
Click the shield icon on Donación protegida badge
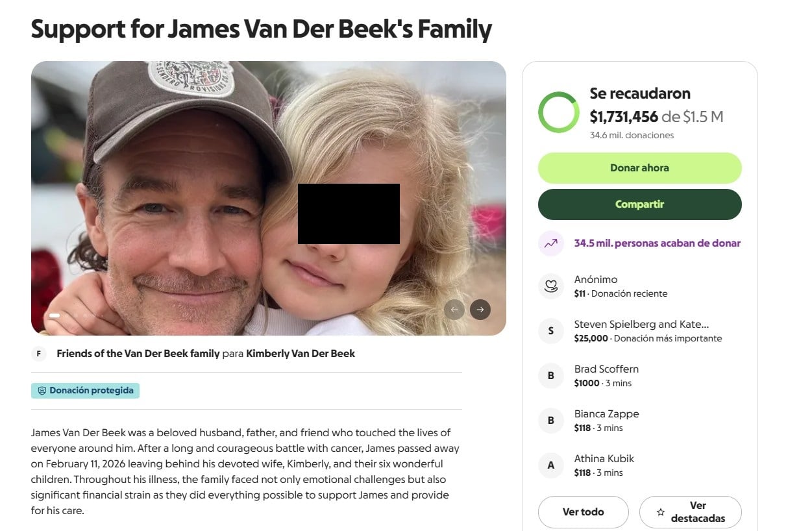pos(42,390)
